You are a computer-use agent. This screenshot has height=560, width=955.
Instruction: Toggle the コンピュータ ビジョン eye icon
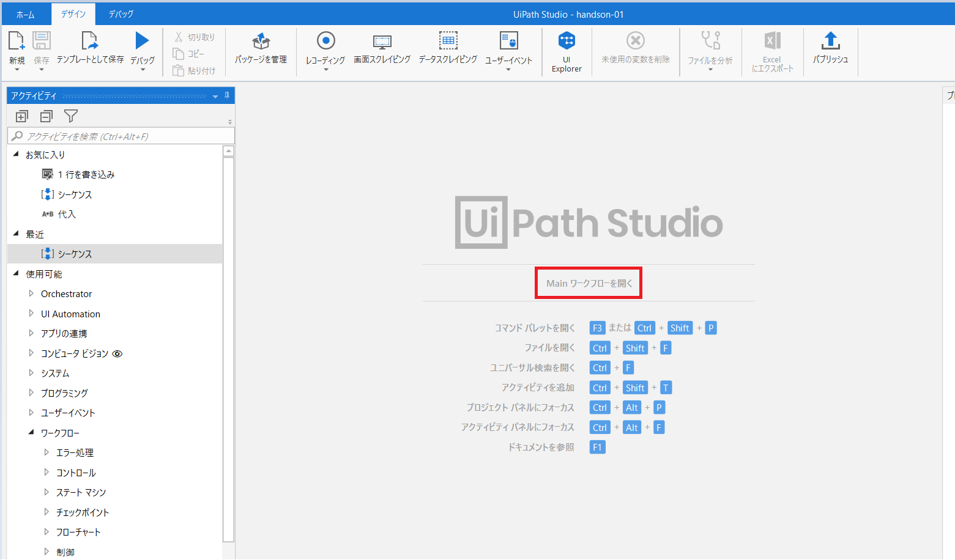coord(117,353)
